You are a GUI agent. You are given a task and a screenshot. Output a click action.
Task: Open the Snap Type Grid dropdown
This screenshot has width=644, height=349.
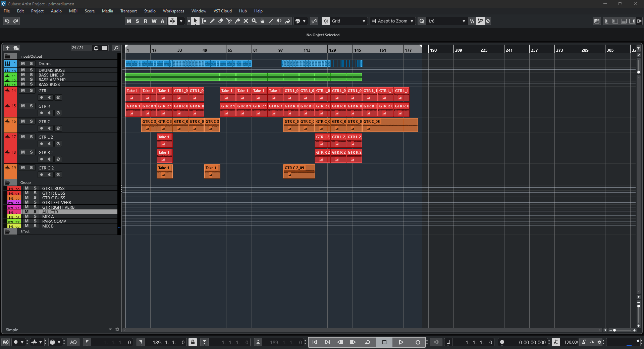[x=348, y=21]
